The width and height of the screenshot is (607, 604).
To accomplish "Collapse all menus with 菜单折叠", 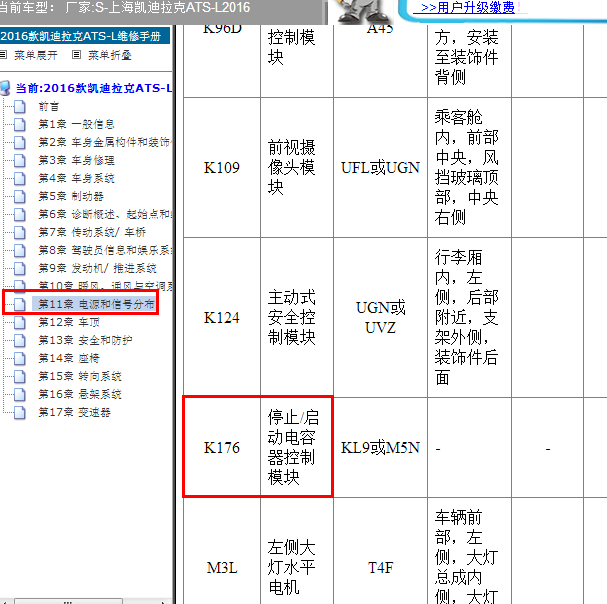I will click(x=110, y=55).
